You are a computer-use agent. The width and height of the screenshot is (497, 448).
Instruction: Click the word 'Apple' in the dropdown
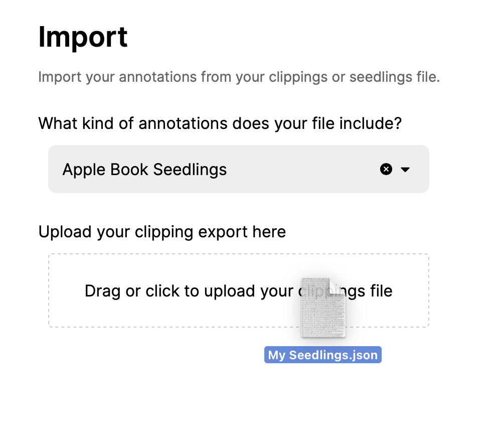78,170
